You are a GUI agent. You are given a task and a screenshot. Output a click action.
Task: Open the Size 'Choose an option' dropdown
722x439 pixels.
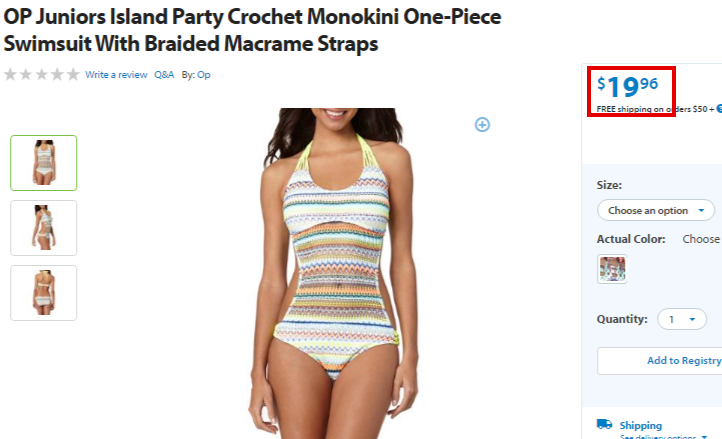[x=656, y=211]
